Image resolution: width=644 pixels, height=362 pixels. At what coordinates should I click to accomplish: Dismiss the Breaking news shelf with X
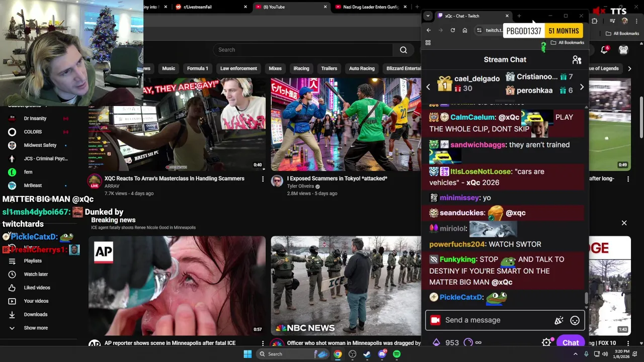pos(624,223)
